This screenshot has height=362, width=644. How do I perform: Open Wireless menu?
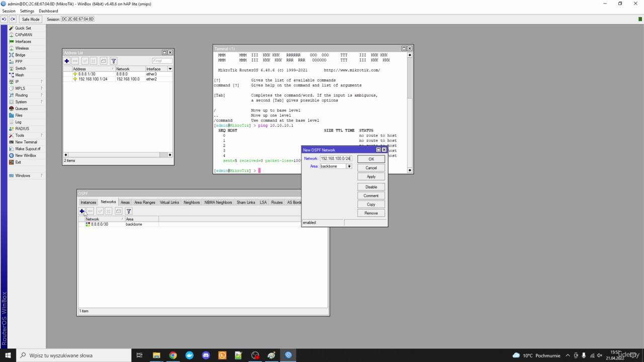tap(22, 48)
